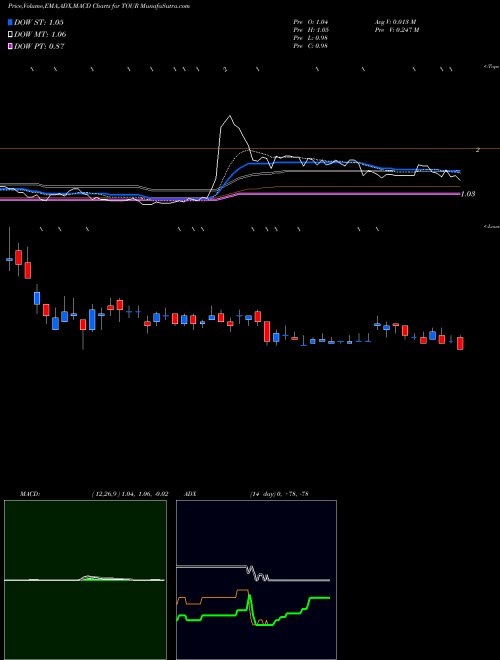Click the MACD parameters '(12,26,9) 1.04, 1.06, -0.02'
Screen dimensions: 500x660
click(x=130, y=494)
